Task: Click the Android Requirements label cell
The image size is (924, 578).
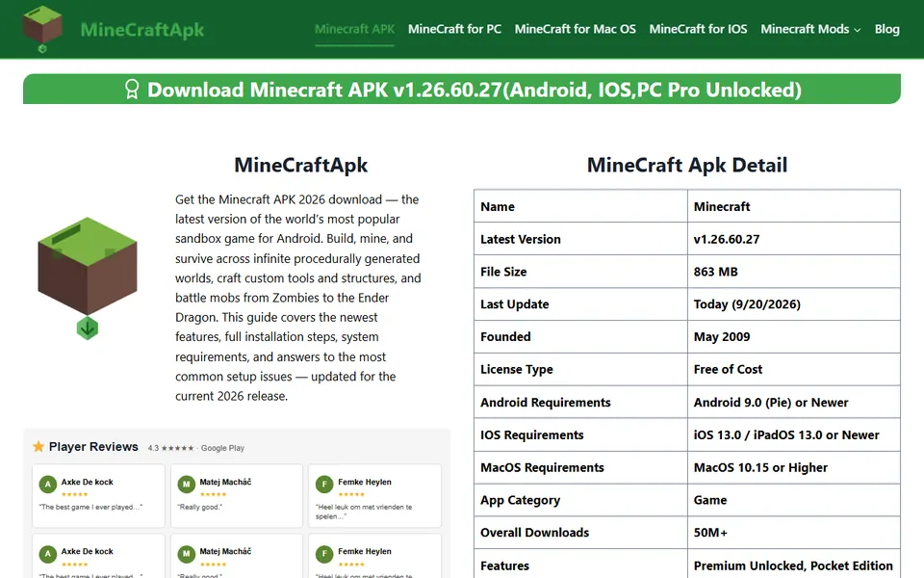Action: (580, 402)
